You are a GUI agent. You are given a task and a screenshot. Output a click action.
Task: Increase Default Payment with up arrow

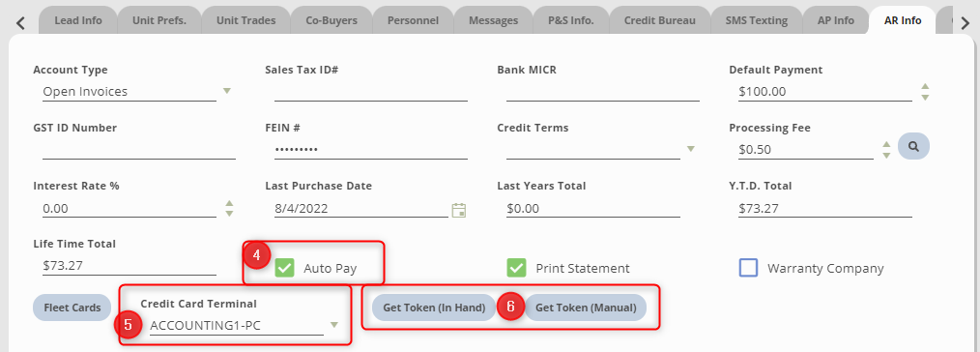pyautogui.click(x=925, y=86)
